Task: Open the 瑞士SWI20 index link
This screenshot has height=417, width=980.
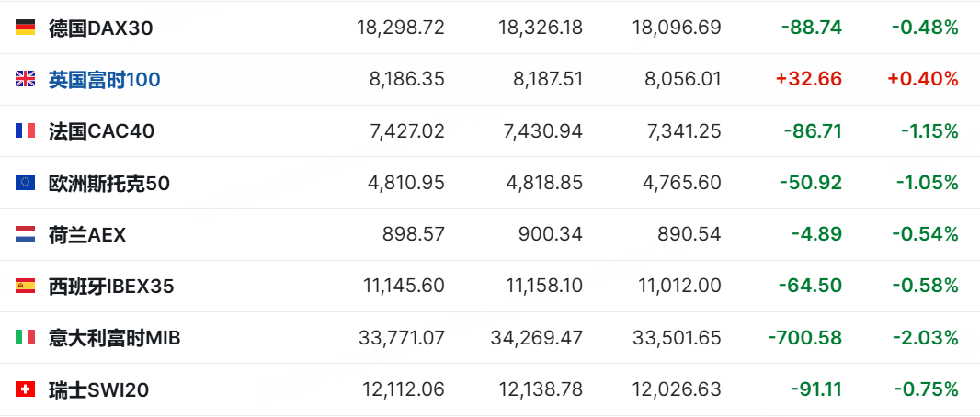Action: [x=98, y=390]
